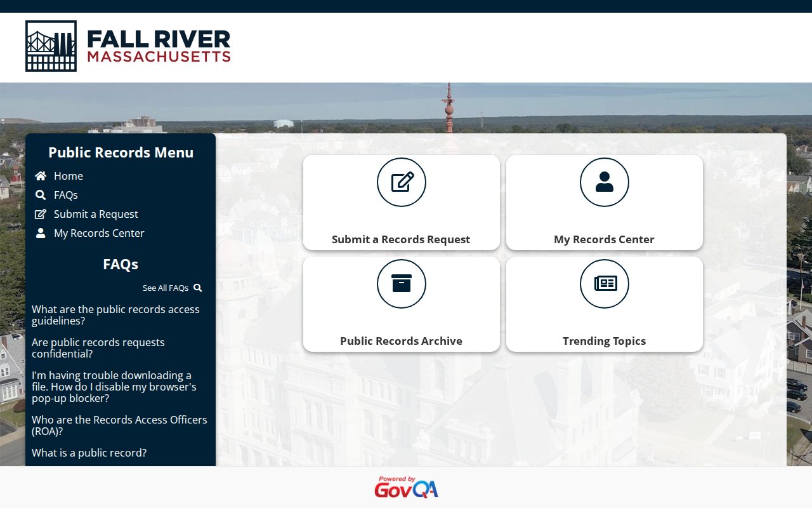Image resolution: width=812 pixels, height=508 pixels.
Task: Open FAQ about Records Access Officers (ROA)
Action: point(119,425)
